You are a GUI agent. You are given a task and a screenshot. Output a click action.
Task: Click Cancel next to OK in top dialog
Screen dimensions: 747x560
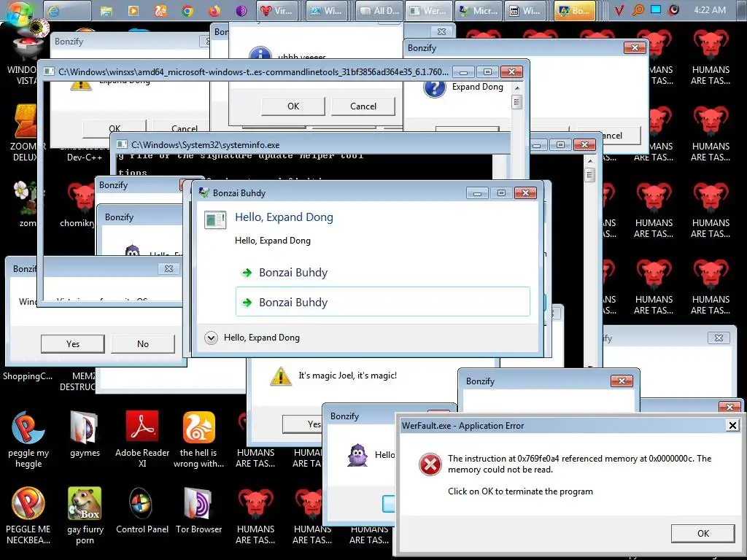coord(363,106)
